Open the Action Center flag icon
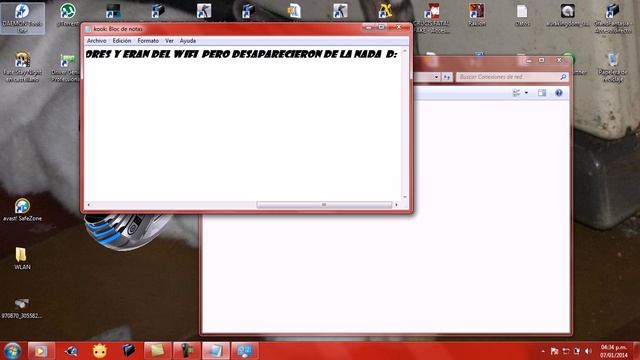 (x=554, y=351)
